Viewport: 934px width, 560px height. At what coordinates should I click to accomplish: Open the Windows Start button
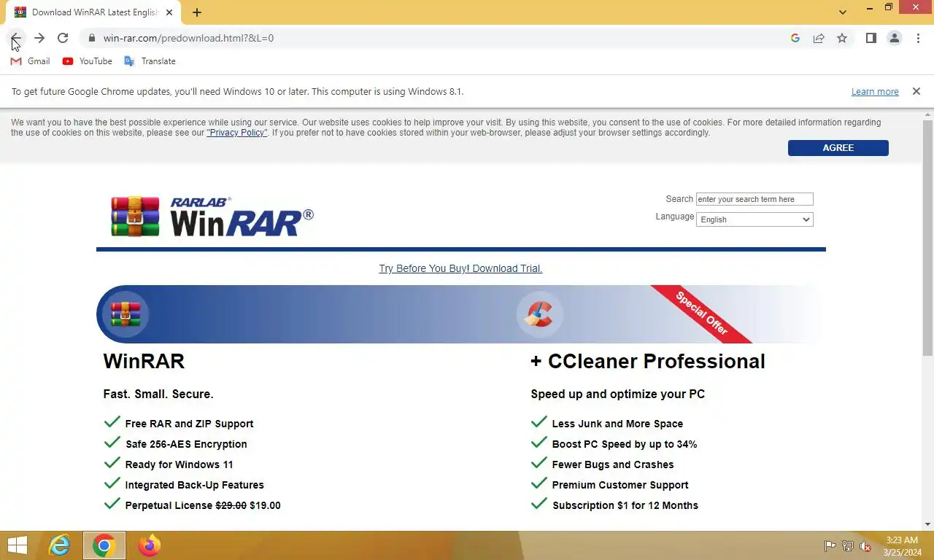(18, 545)
